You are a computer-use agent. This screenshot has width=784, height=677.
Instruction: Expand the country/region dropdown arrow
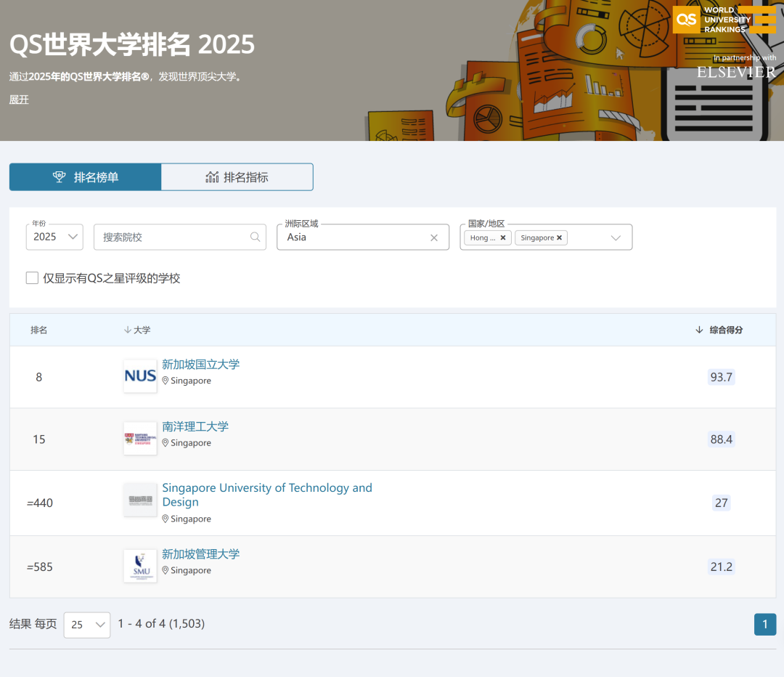pyautogui.click(x=616, y=238)
